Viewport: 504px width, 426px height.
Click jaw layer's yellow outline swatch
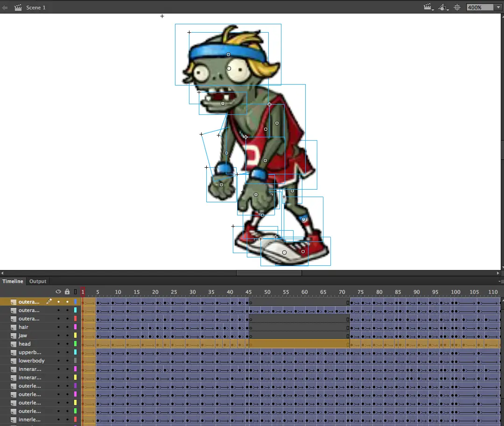75,335
